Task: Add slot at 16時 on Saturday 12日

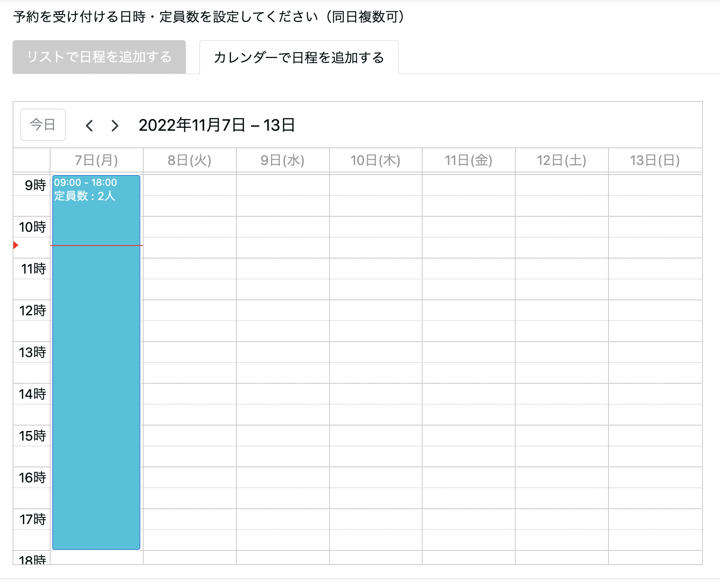Action: pyautogui.click(x=562, y=478)
